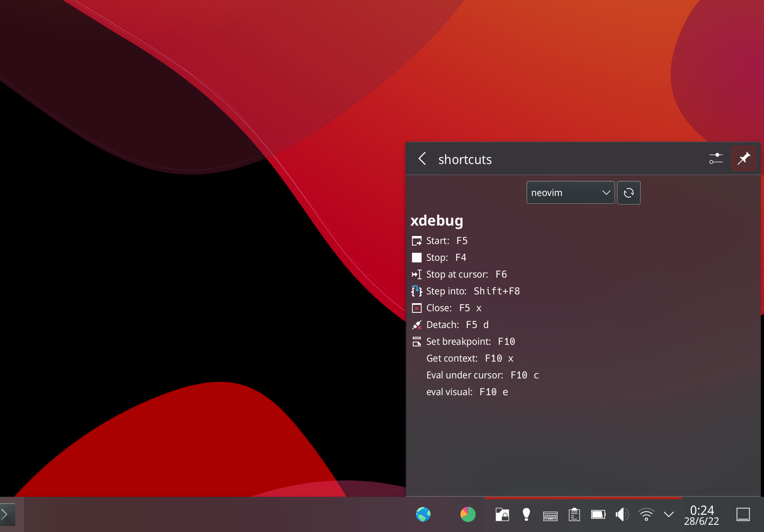Expand hidden system tray icons arrow
This screenshot has width=764, height=532.
pos(668,514)
